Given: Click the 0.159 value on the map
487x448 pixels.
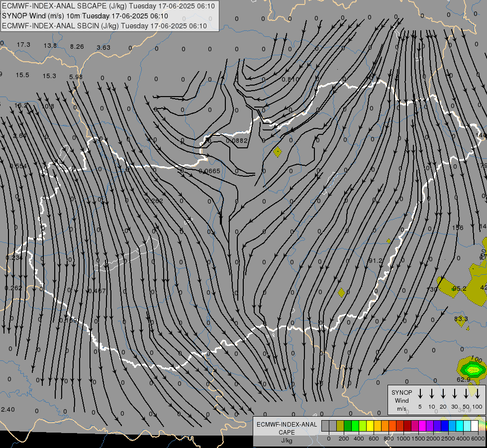Looking at the screenshot, I should pos(68,320).
